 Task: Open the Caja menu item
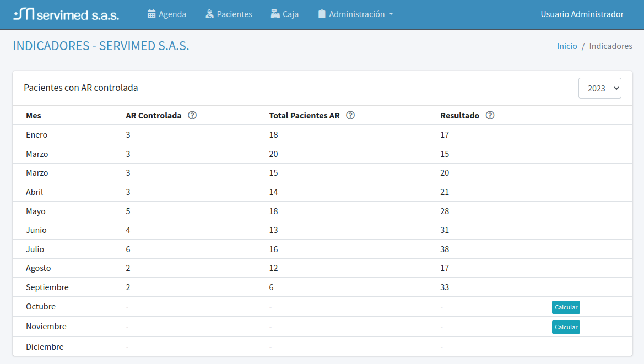[x=290, y=14]
